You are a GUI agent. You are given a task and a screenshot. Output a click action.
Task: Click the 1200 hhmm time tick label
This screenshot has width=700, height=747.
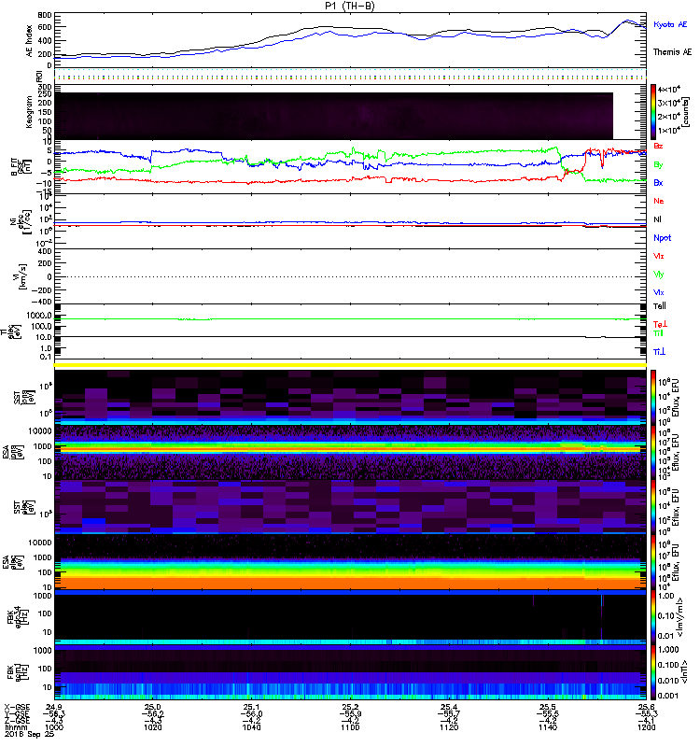[646, 727]
